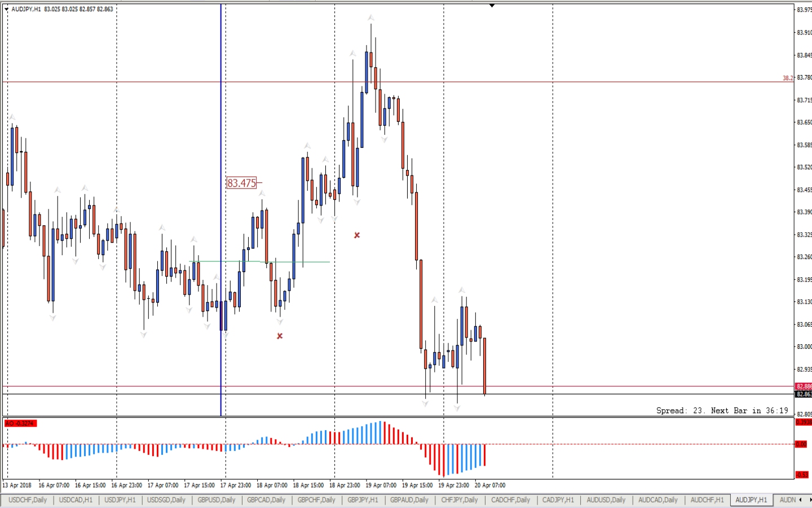This screenshot has height=508, width=812.
Task: Switch to the USDCHF,Daily chart tab
Action: (28, 500)
